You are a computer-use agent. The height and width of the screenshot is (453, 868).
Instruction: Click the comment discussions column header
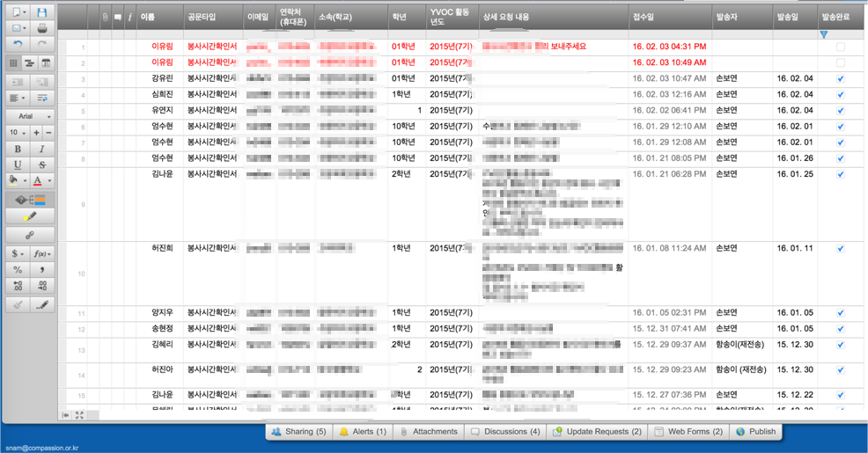[x=117, y=17]
